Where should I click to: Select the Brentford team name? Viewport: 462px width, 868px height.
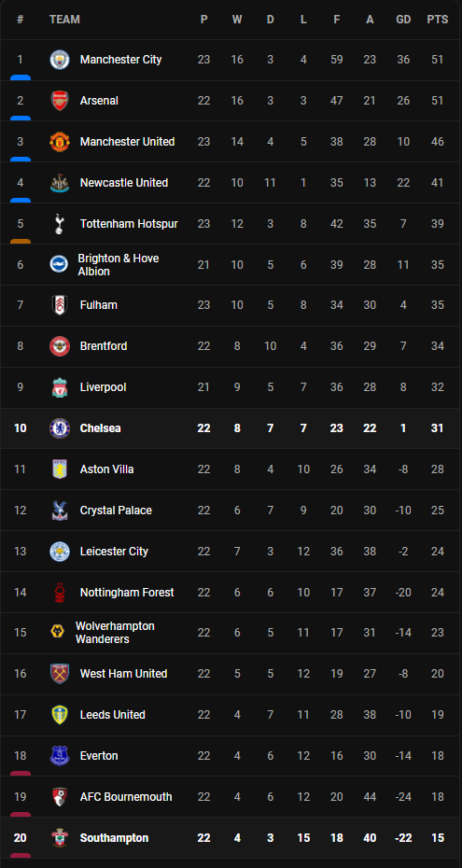104,346
